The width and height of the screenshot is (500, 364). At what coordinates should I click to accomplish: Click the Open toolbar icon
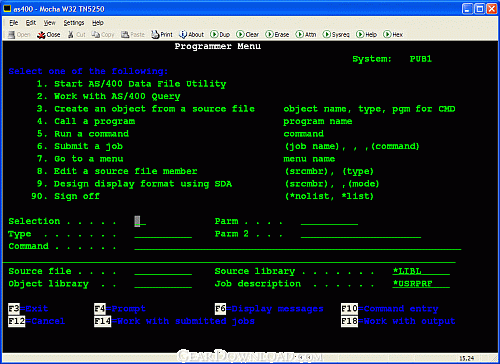19,34
